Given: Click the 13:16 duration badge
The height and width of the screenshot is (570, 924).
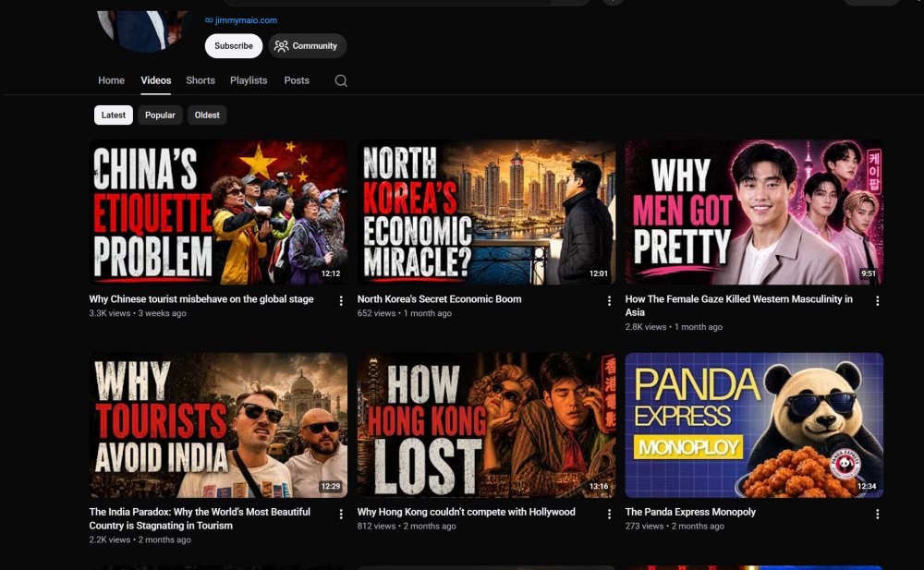Looking at the screenshot, I should [599, 486].
